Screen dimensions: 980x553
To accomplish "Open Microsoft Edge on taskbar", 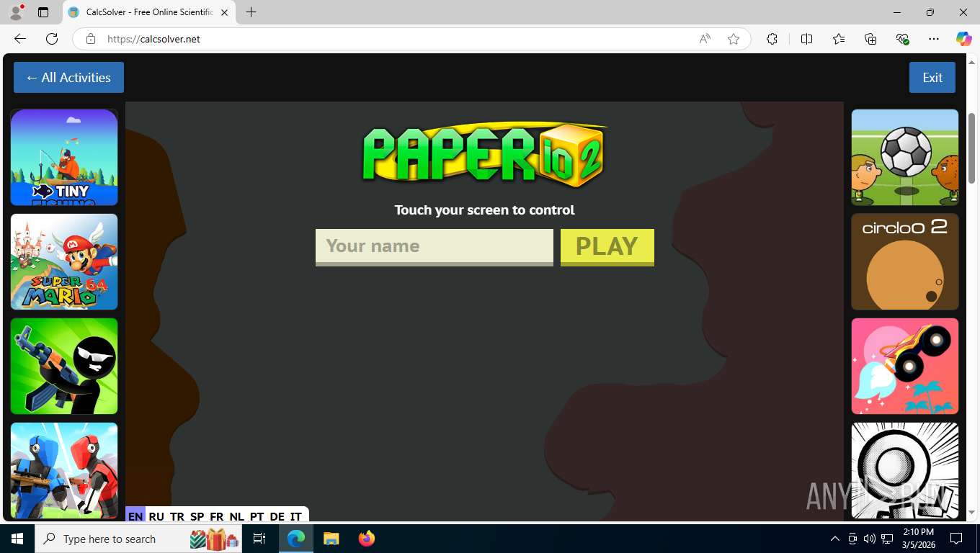I will tap(296, 539).
